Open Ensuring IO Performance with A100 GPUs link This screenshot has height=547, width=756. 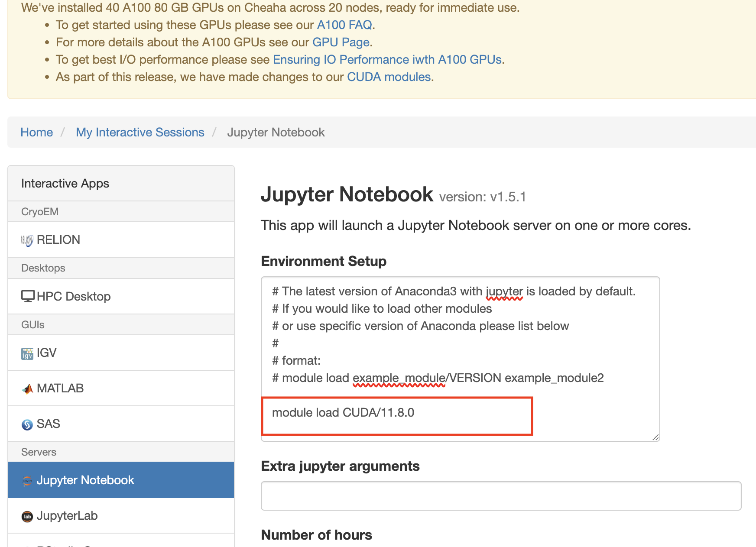387,60
